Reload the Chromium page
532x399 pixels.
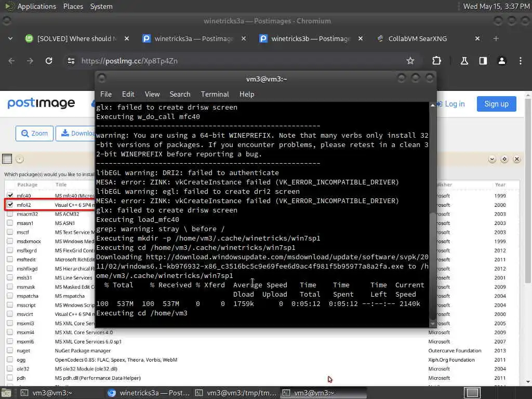click(x=49, y=61)
